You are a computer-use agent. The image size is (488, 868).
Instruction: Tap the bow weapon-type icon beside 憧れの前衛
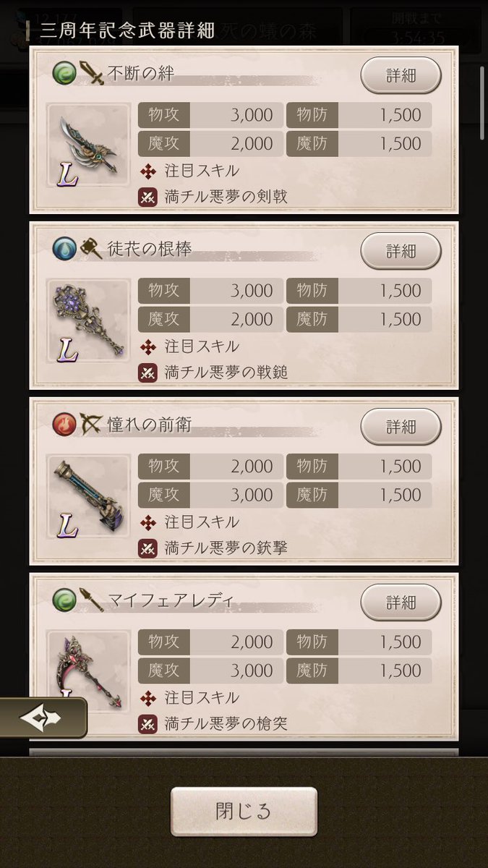pos(91,425)
